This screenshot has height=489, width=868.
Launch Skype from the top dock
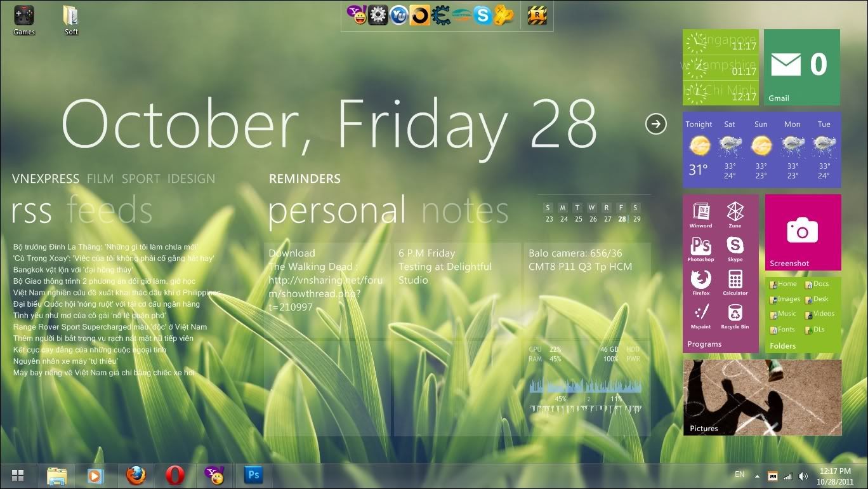[x=482, y=15]
